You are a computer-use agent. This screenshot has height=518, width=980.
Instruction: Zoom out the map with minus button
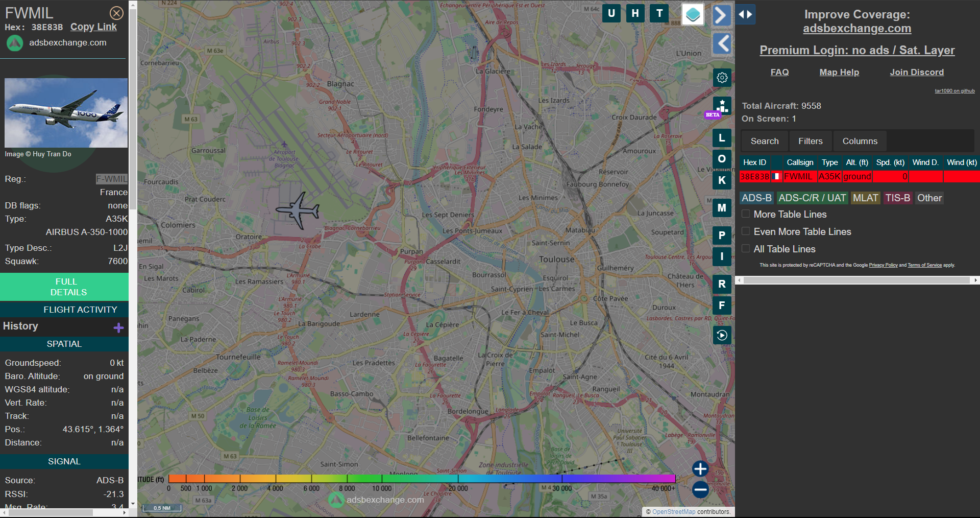pyautogui.click(x=700, y=489)
